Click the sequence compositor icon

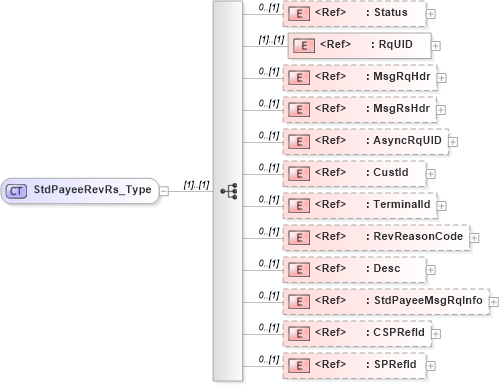[229, 191]
